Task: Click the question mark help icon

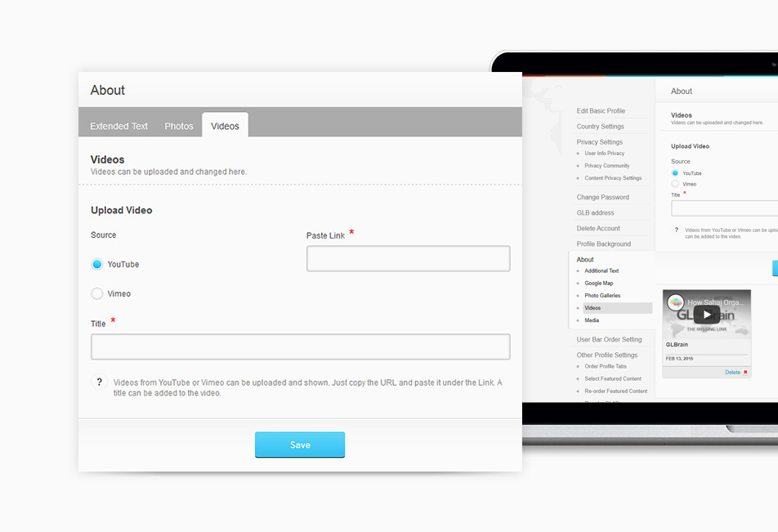Action: tap(99, 382)
